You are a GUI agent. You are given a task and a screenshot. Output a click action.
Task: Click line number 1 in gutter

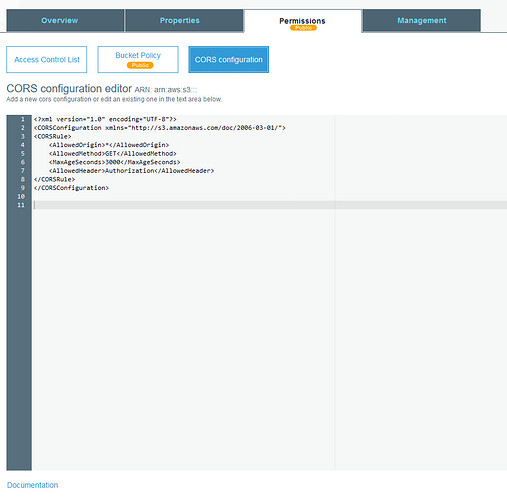23,119
